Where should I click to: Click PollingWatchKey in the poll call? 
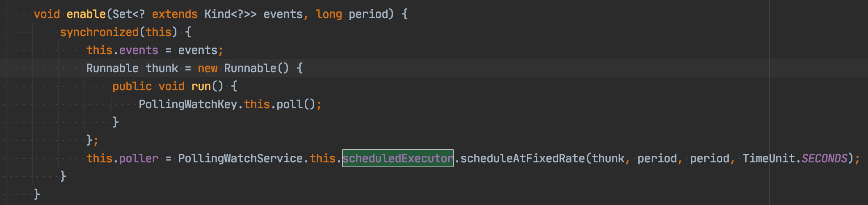click(x=188, y=104)
